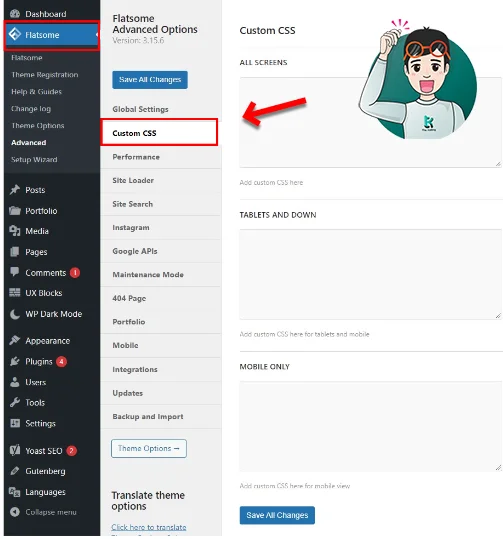Screen dimensions: 503x539
Task: Open Help & Guides submenu
Action: (x=36, y=91)
